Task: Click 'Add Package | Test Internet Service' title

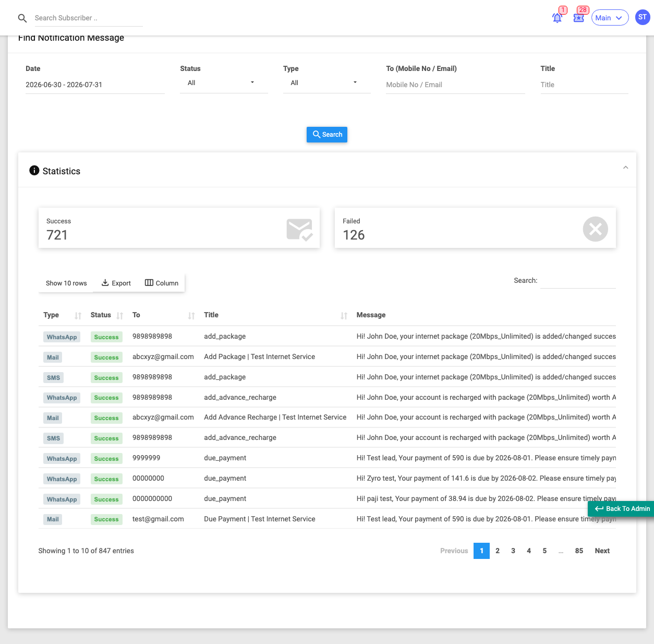Action: [x=260, y=357]
